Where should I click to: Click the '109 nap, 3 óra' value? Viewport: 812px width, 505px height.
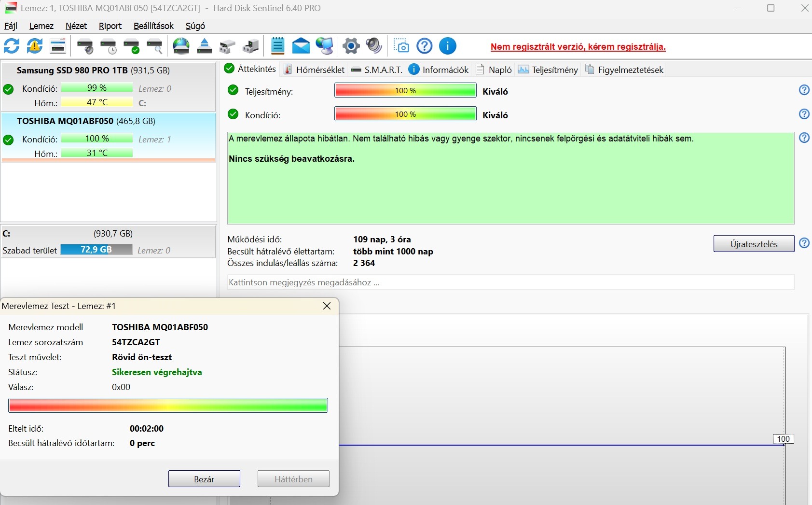pyautogui.click(x=382, y=239)
